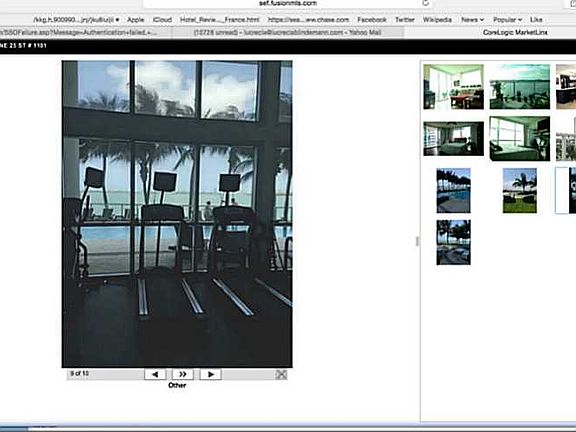Select the palm tree lawn thumbnail
Image resolution: width=576 pixels, height=432 pixels.
pos(519,191)
